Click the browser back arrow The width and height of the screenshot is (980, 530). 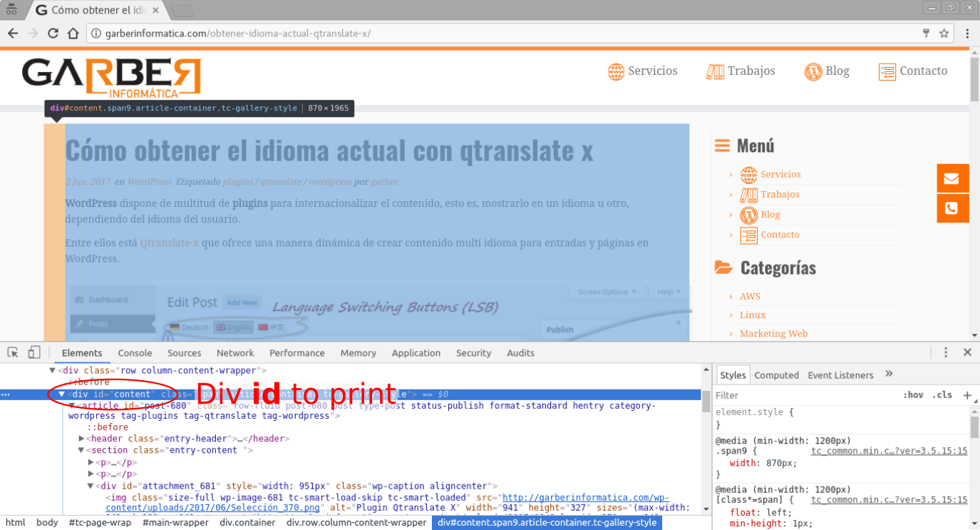coord(12,34)
